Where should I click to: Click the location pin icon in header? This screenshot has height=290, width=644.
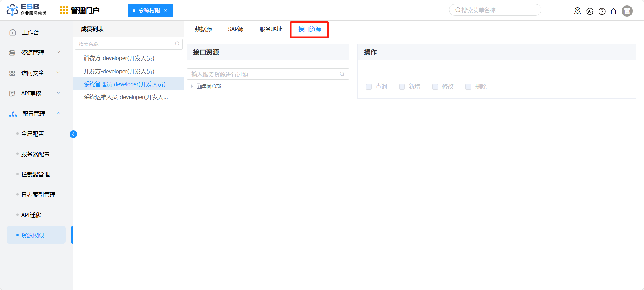(578, 11)
